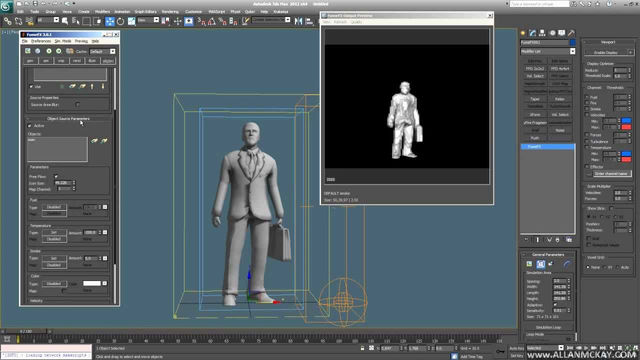Screen dimensions: 640x360
Task: Click the Temperature Max red color swatch
Action: pyautogui.click(x=626, y=160)
